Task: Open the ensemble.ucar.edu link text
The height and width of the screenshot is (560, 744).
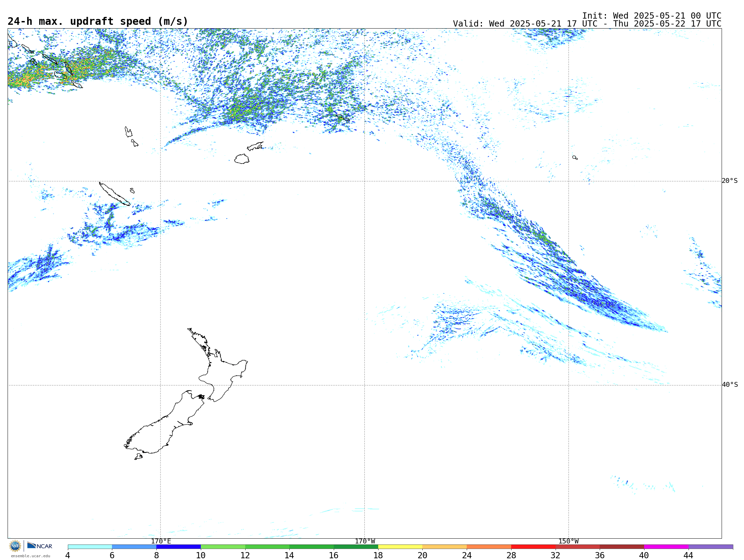Action: 30,556
